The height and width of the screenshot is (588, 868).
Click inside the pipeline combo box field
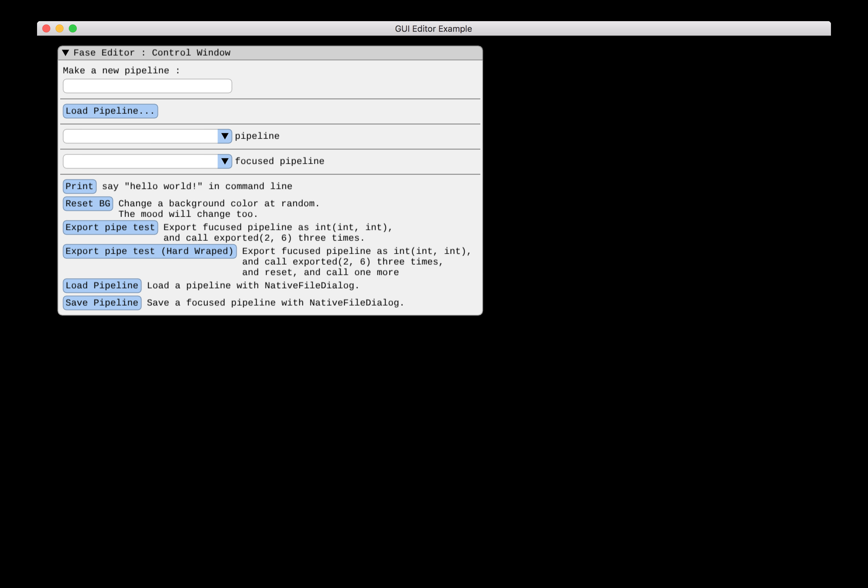point(141,136)
